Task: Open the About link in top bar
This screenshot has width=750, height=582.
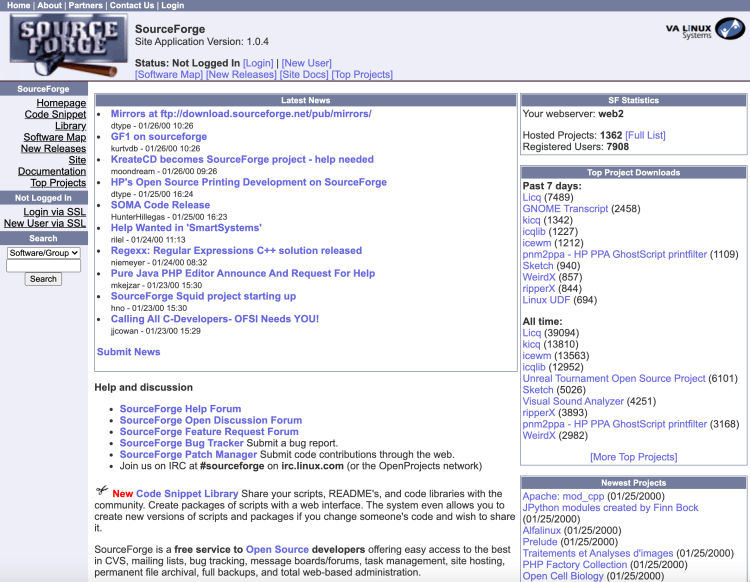Action: [49, 5]
